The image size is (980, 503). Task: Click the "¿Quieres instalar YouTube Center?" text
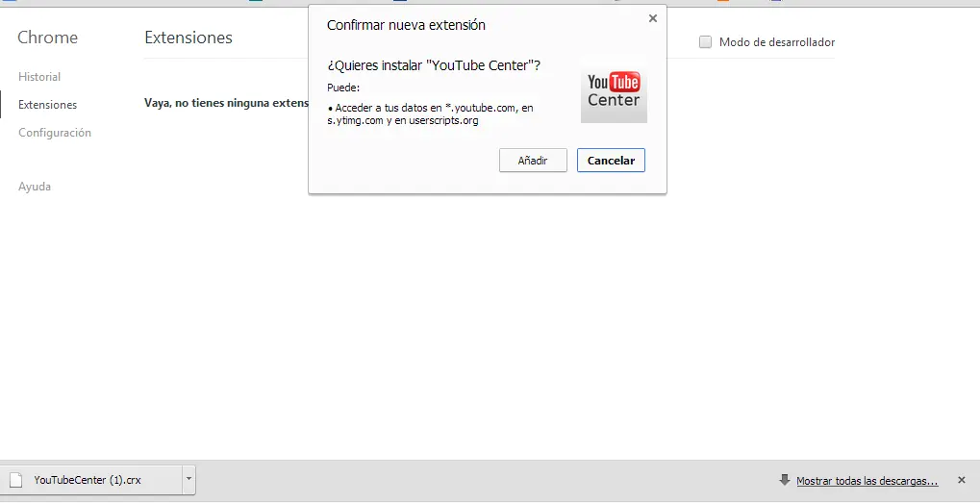click(434, 65)
